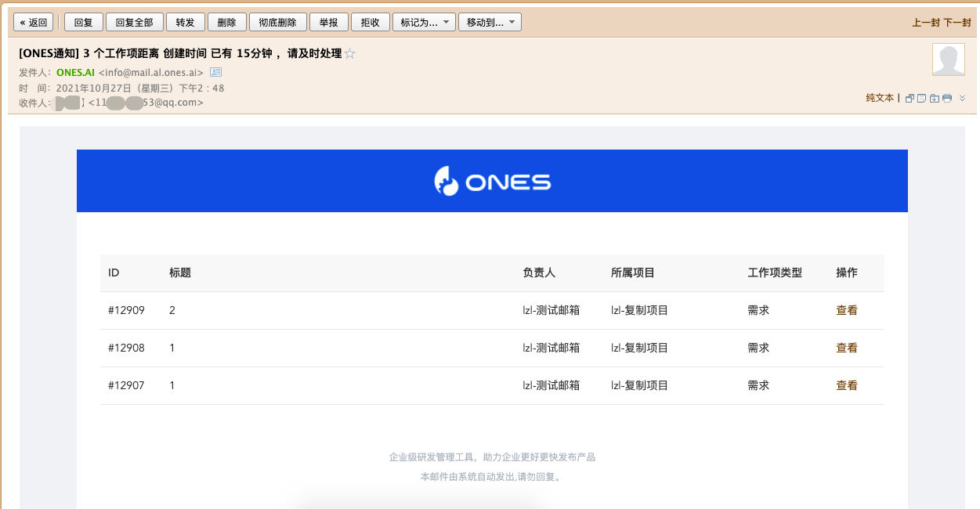Open the note icon beside 纯文本
The image size is (980, 509).
coord(922,98)
